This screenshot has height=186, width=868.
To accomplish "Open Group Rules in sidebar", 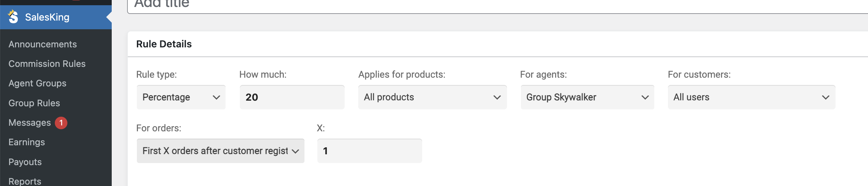I will (x=34, y=103).
